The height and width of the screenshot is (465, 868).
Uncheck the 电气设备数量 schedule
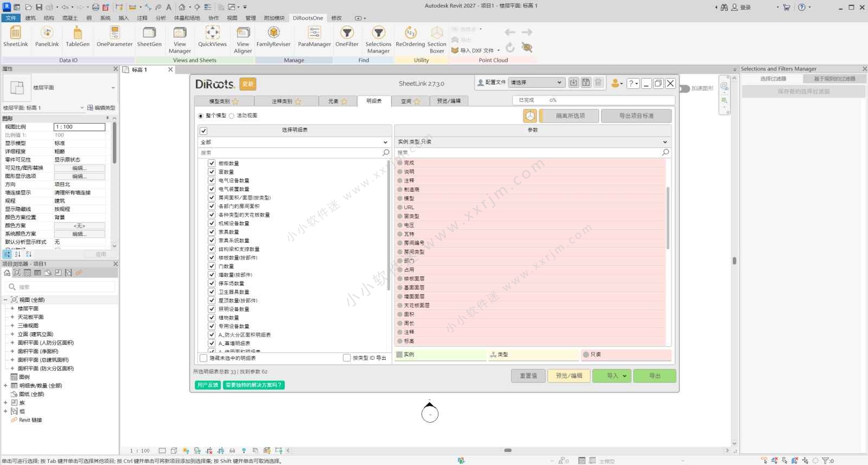click(x=212, y=180)
